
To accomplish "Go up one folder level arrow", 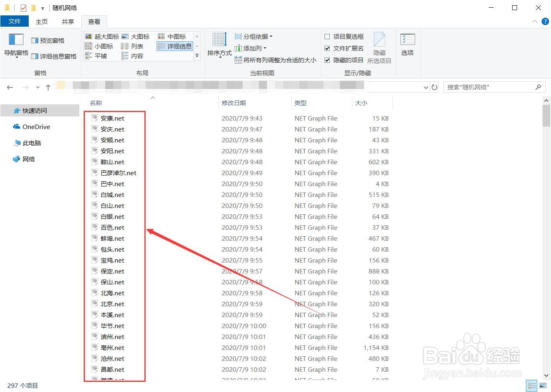I will [x=48, y=87].
